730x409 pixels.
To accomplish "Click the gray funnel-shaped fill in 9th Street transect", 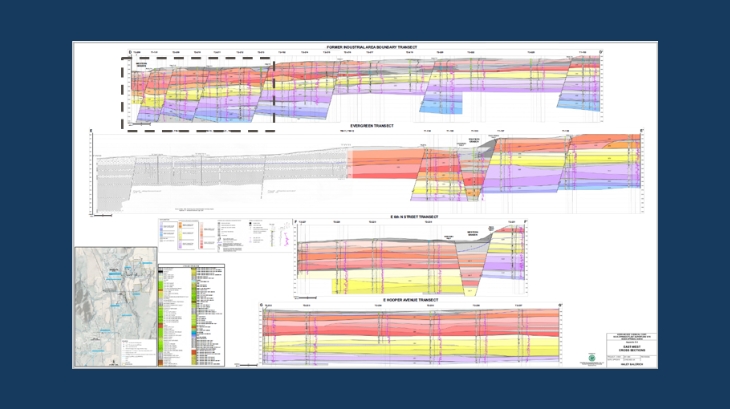I will pyautogui.click(x=475, y=260).
